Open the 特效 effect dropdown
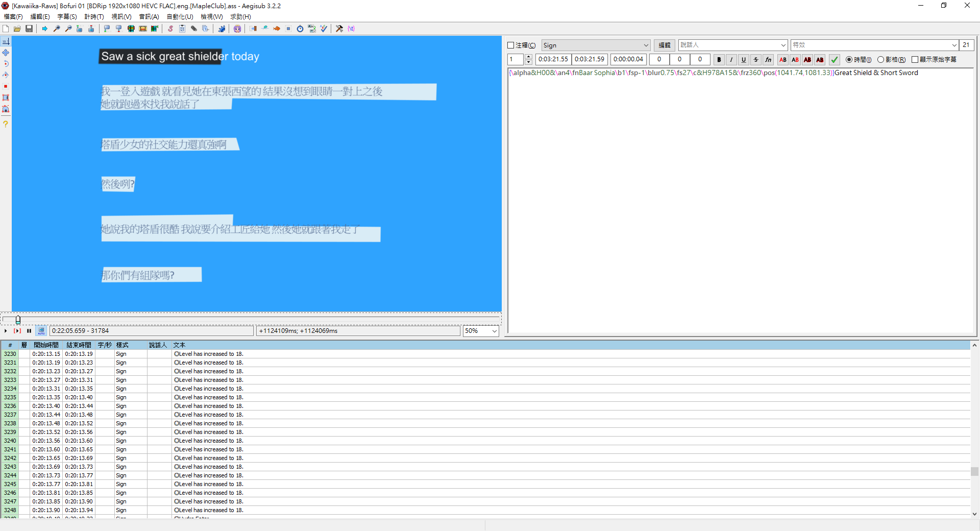The width and height of the screenshot is (980, 531). pyautogui.click(x=874, y=45)
